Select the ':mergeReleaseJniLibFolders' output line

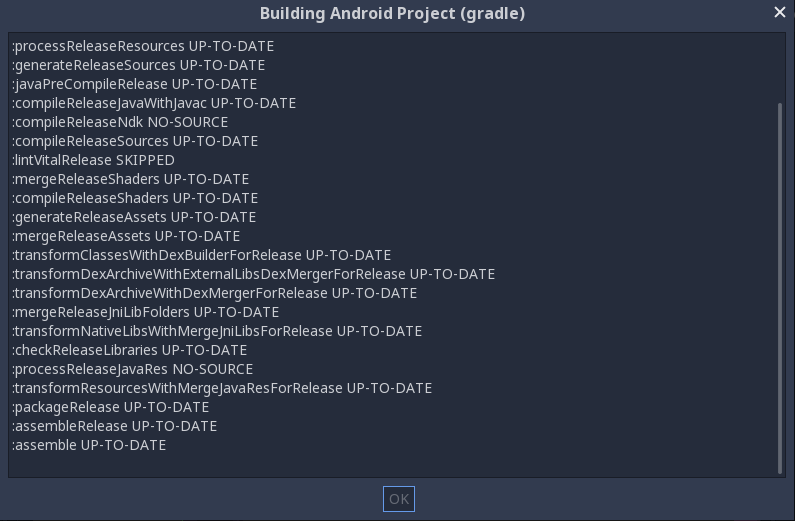point(146,312)
